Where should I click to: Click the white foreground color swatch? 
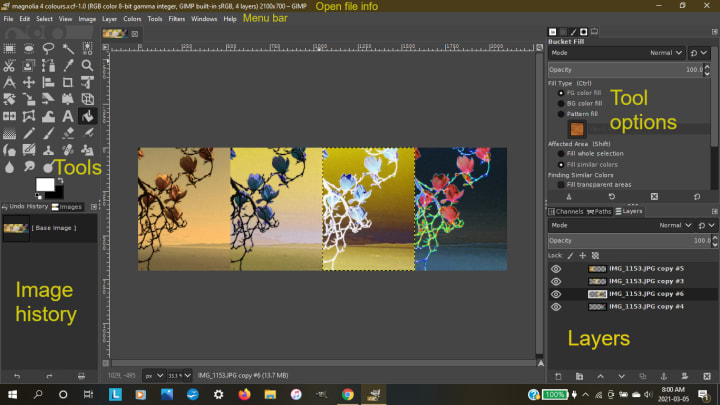click(x=44, y=185)
